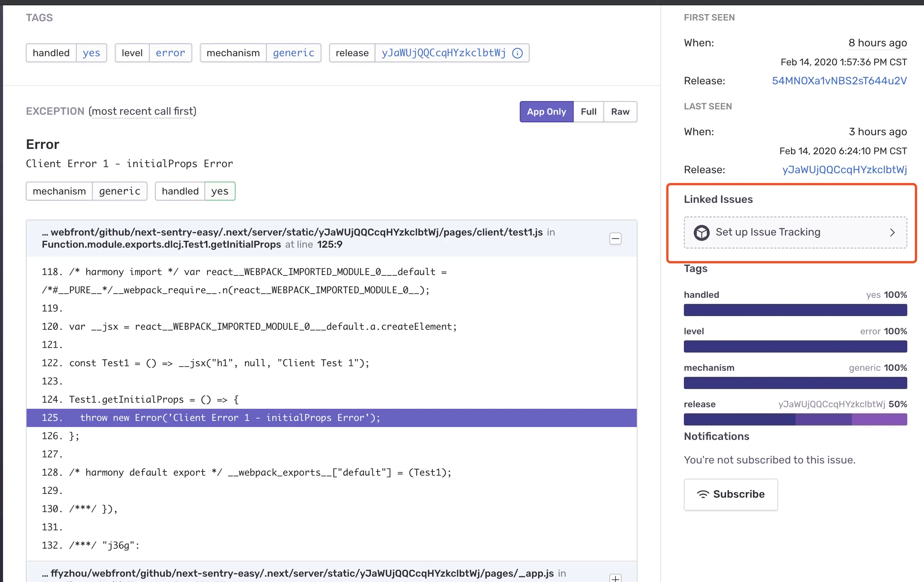Open release yJaWUjQQCcqHYzkclbtWj tag link

click(443, 53)
